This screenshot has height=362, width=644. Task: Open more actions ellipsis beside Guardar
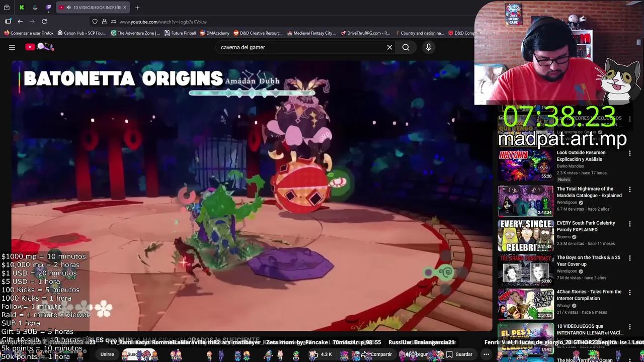pos(486,354)
